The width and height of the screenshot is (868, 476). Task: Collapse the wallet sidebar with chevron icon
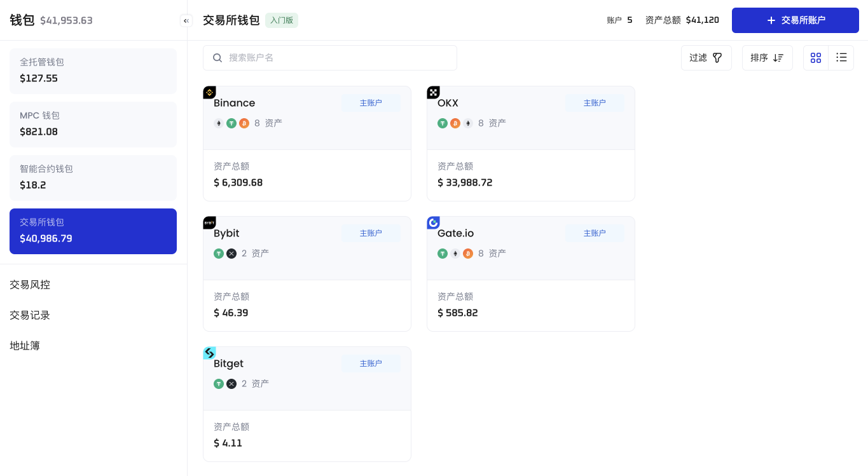186,20
